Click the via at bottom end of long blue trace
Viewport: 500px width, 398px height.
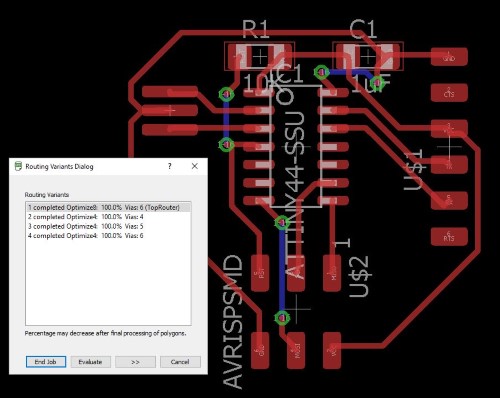(282, 318)
